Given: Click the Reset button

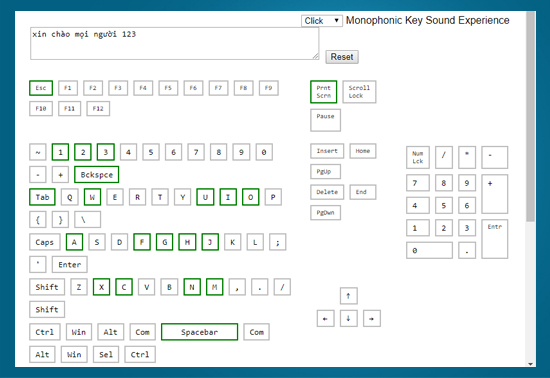Looking at the screenshot, I should [x=342, y=57].
